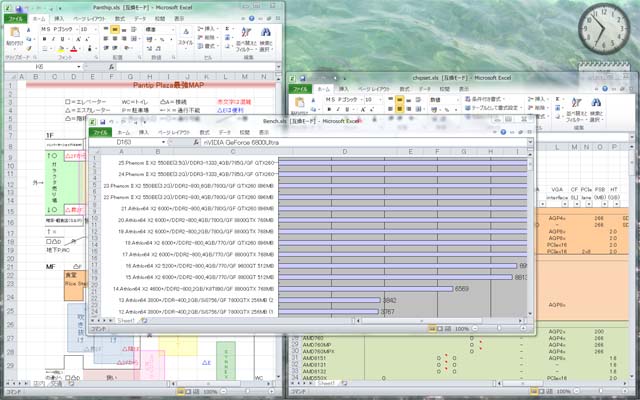
Task: Toggle Underline in the Pantip ribbon
Action: tap(62, 39)
